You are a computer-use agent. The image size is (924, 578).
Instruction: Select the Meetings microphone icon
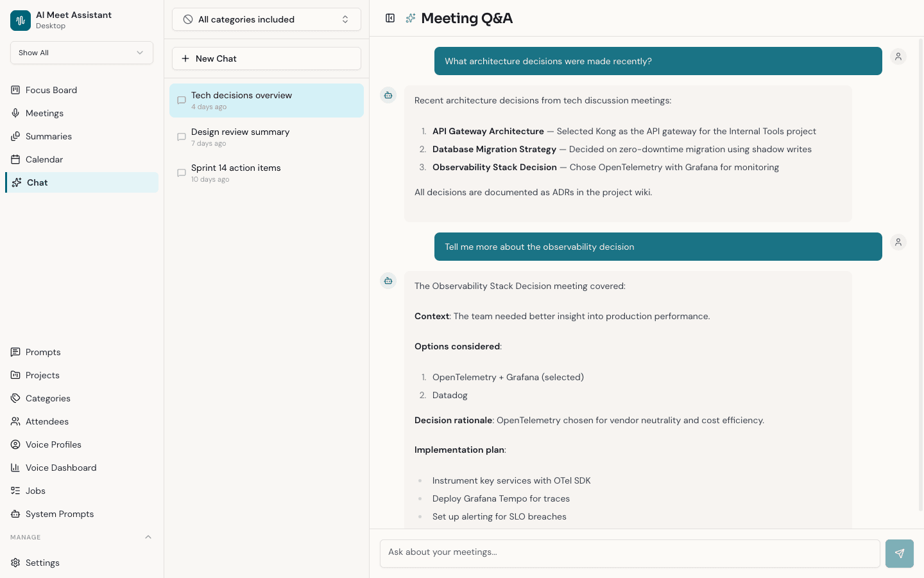click(x=14, y=113)
